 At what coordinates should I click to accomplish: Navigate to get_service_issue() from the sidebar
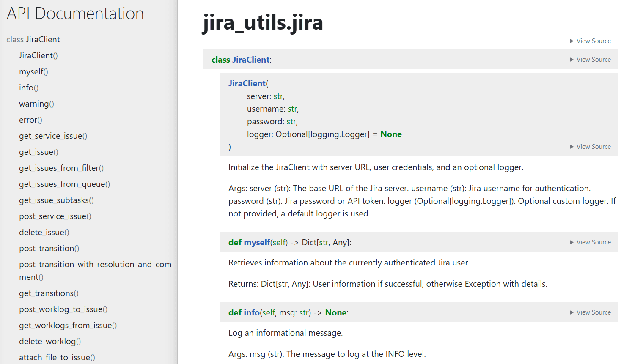point(53,136)
